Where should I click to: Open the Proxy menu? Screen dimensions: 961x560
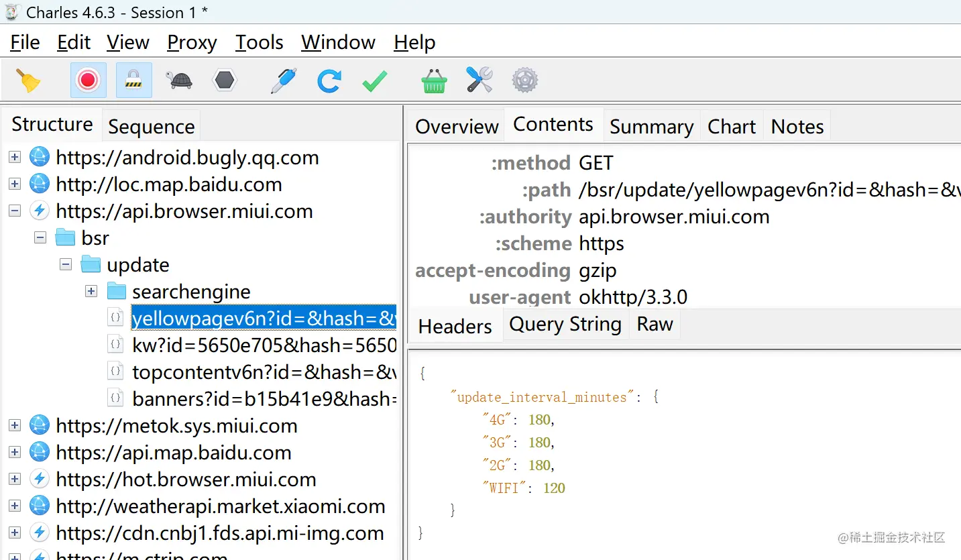coord(192,42)
